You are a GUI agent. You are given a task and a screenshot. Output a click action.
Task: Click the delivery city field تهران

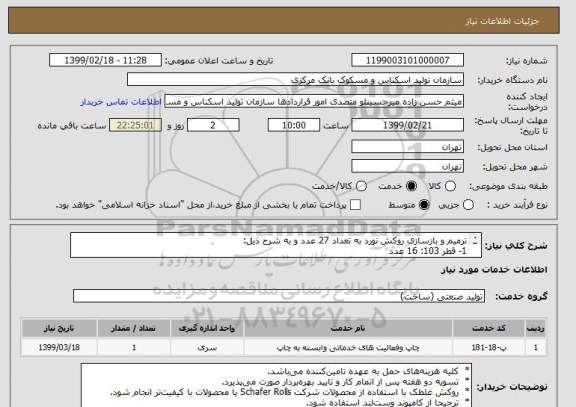pos(407,166)
